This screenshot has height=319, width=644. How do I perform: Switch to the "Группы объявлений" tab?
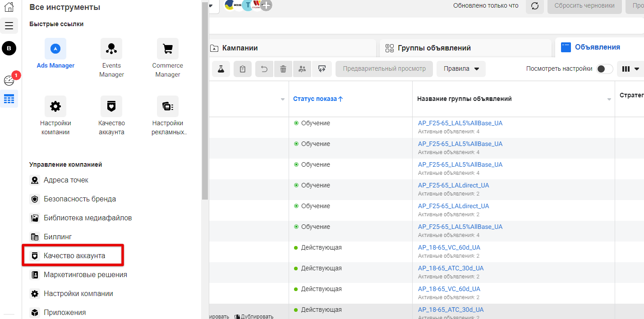[434, 48]
